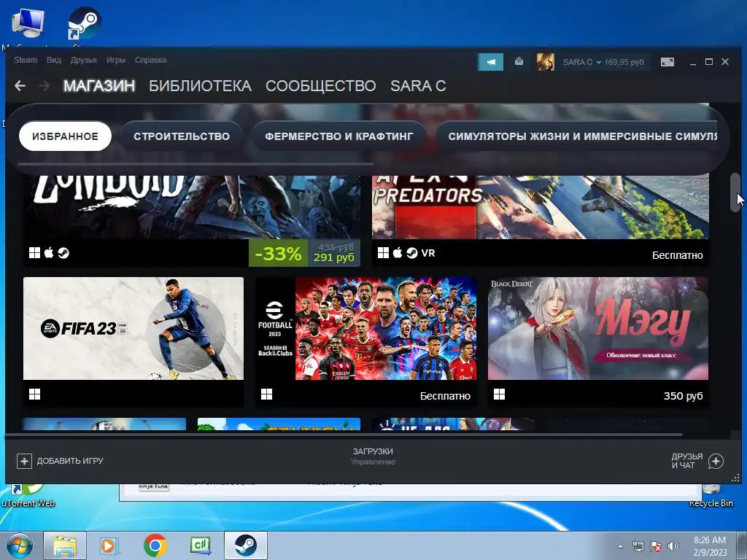Click the Steam back arrow

[20, 86]
